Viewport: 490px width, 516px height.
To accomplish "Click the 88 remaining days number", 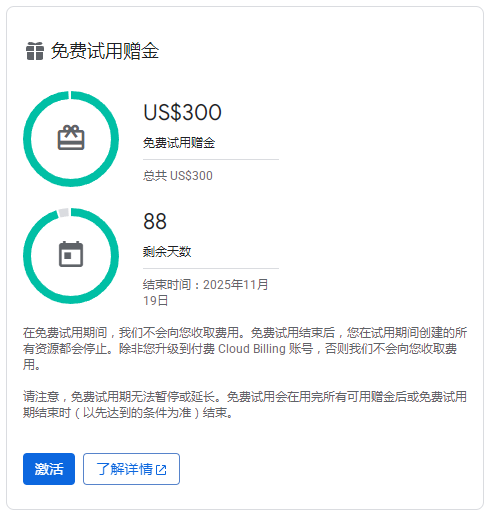I will coord(155,221).
